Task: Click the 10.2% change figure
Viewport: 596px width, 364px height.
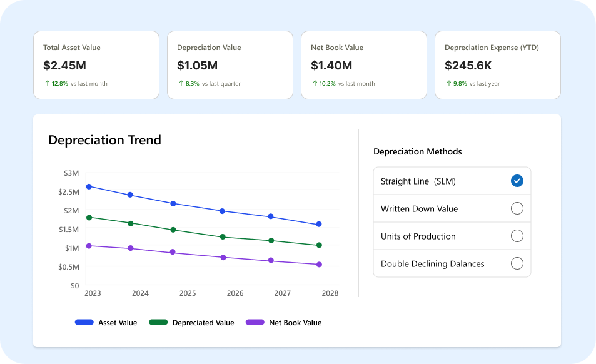Action: click(x=327, y=84)
